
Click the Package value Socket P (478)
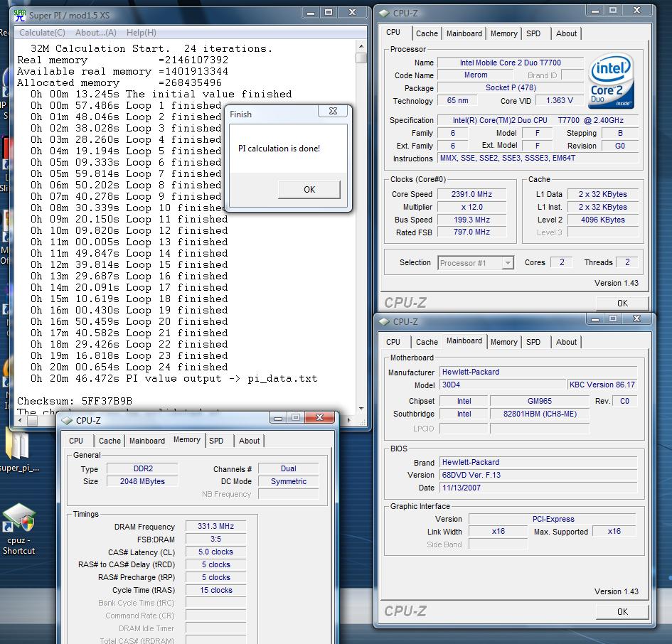[x=511, y=87]
